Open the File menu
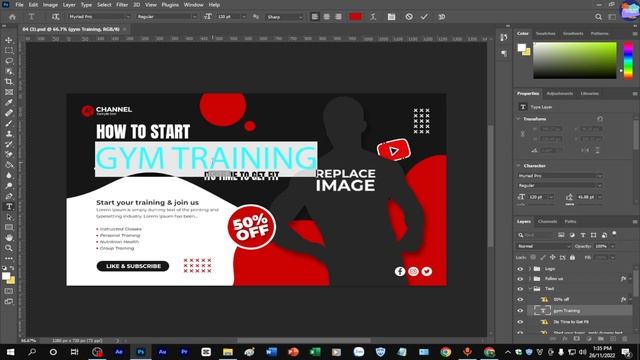 tap(19, 5)
